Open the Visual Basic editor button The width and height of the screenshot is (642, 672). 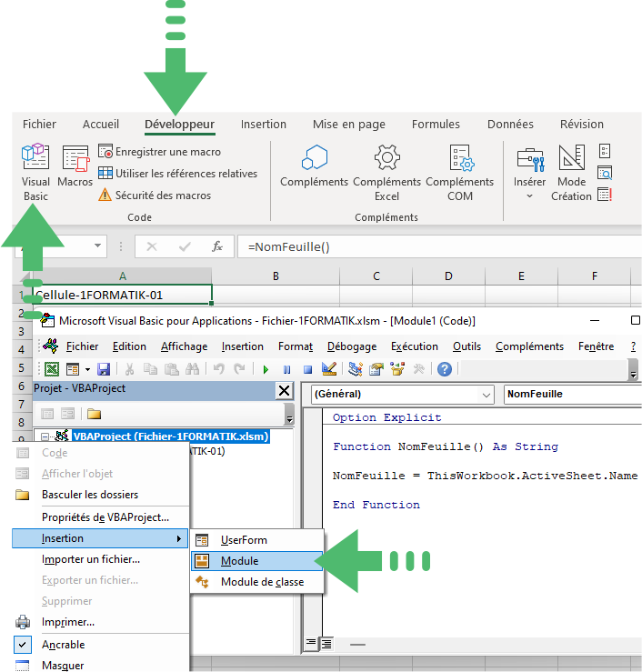(35, 172)
